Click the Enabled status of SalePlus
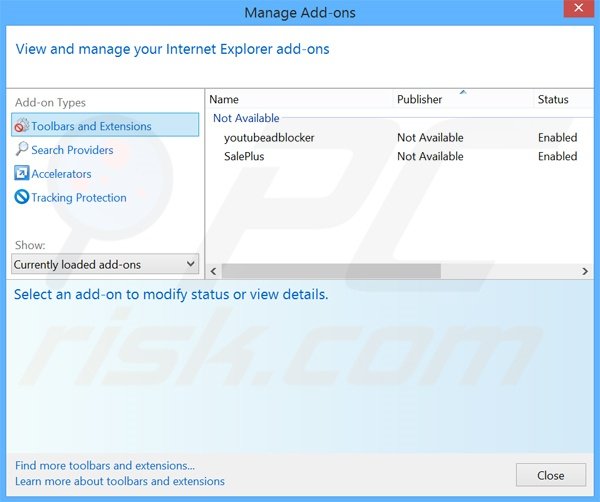The image size is (600, 502). (x=557, y=156)
